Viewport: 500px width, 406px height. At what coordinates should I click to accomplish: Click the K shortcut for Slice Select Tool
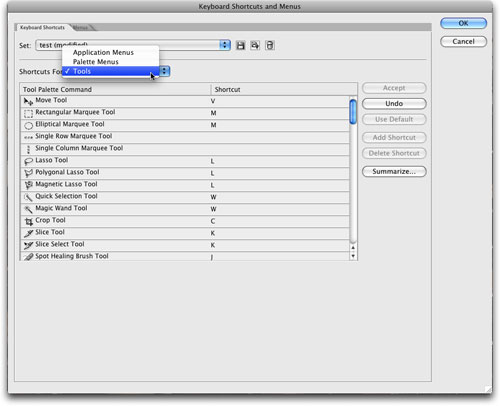click(x=213, y=245)
